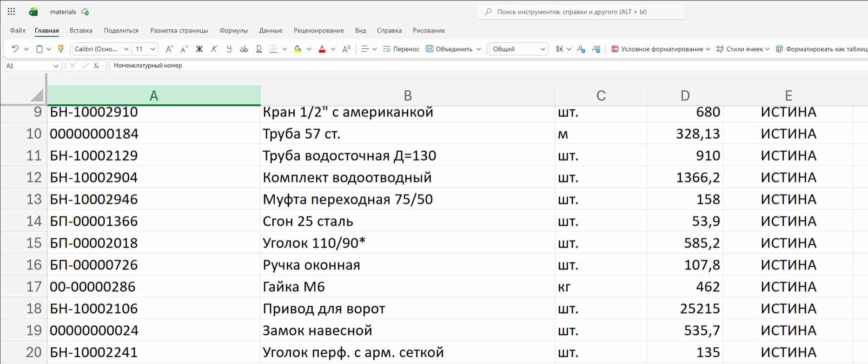
Task: Click Форматировать как таблицу
Action: (x=822, y=49)
